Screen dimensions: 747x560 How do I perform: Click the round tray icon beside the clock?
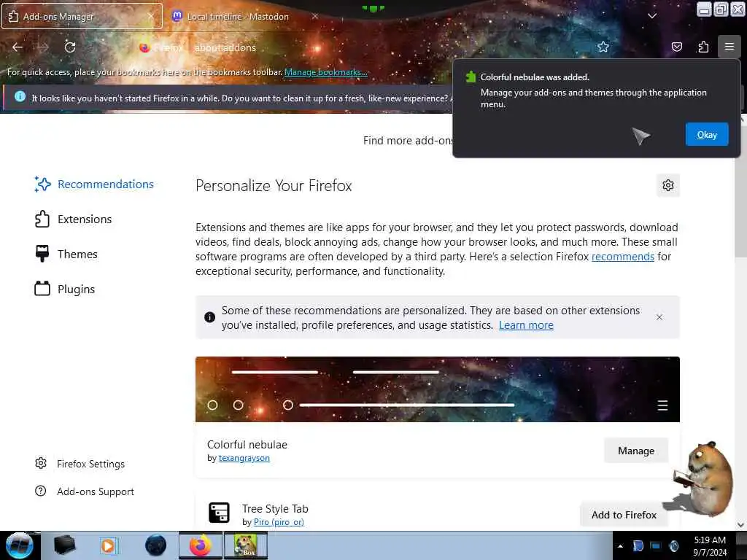click(673, 545)
